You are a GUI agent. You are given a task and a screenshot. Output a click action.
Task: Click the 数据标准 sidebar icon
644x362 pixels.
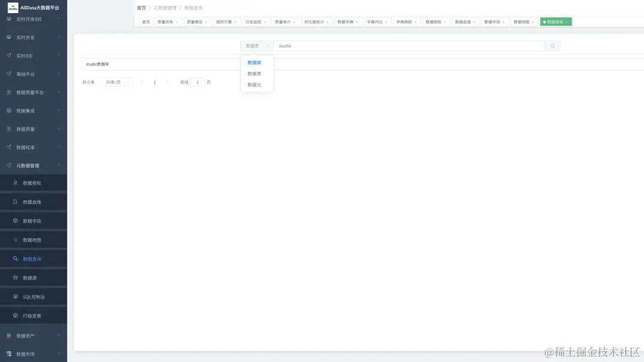(x=9, y=147)
